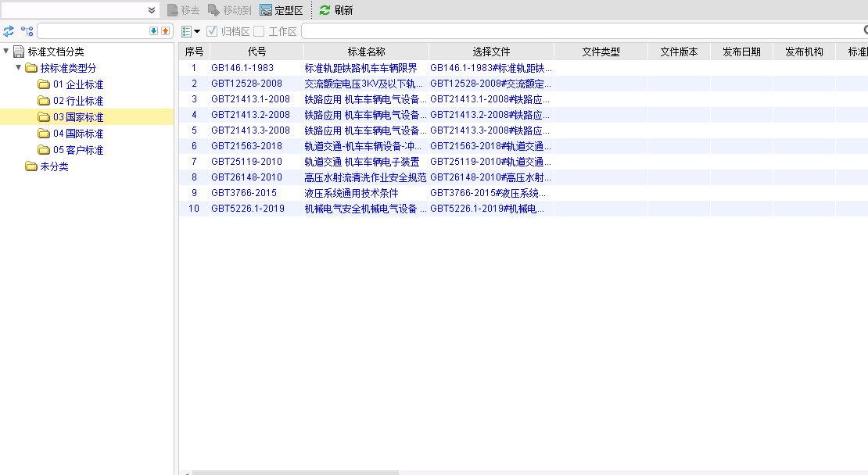This screenshot has height=475, width=868.
Task: Select code GBT3766-2015
Action: pos(244,192)
